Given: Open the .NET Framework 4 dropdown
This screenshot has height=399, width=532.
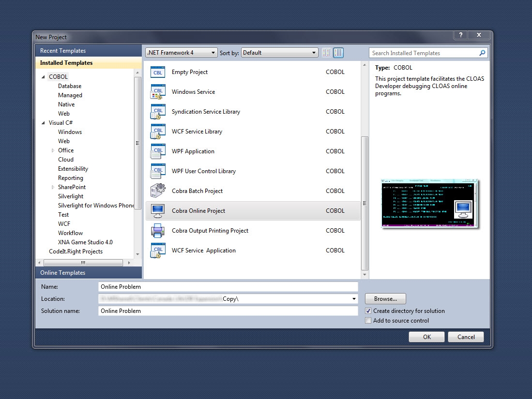Looking at the screenshot, I should click(x=182, y=53).
